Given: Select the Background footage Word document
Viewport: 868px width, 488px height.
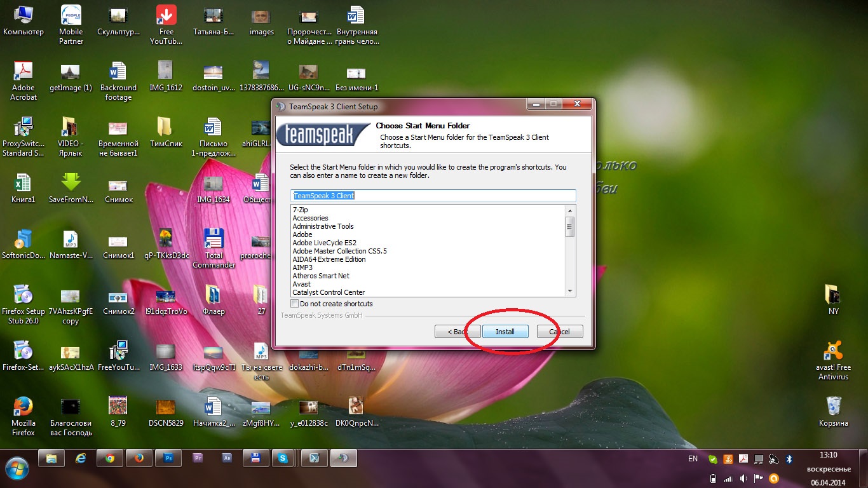Looking at the screenshot, I should click(118, 81).
